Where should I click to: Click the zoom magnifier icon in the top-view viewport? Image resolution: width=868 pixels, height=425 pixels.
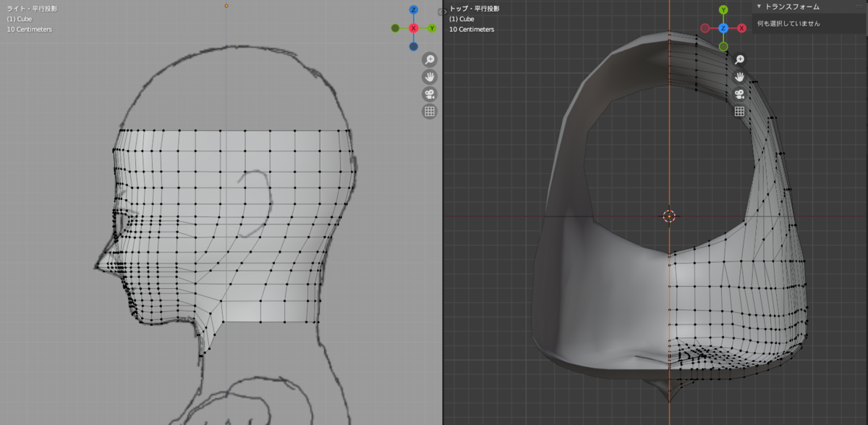[739, 59]
